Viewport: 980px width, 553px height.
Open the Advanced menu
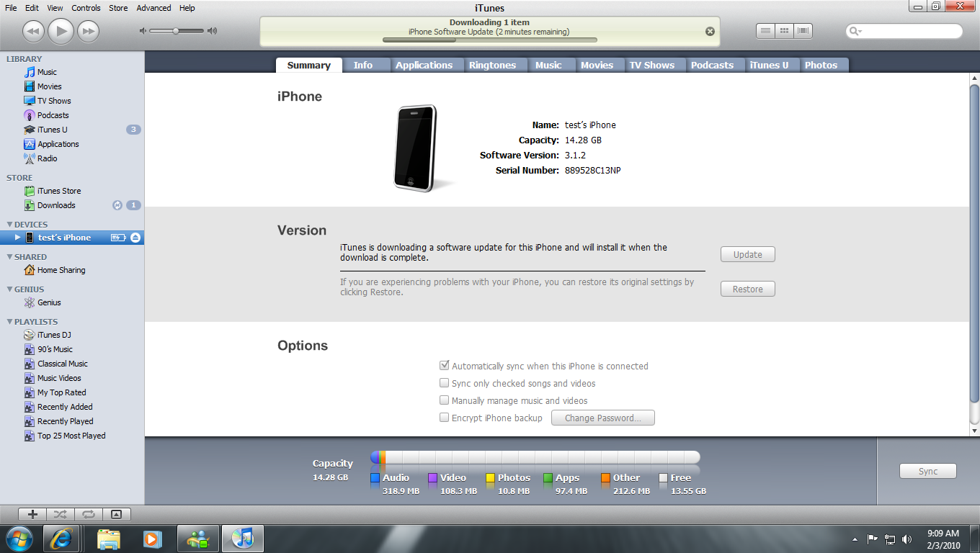point(153,8)
